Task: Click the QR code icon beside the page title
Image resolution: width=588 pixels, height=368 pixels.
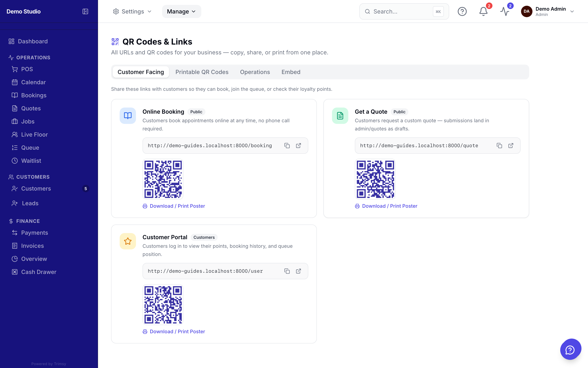Action: [115, 42]
